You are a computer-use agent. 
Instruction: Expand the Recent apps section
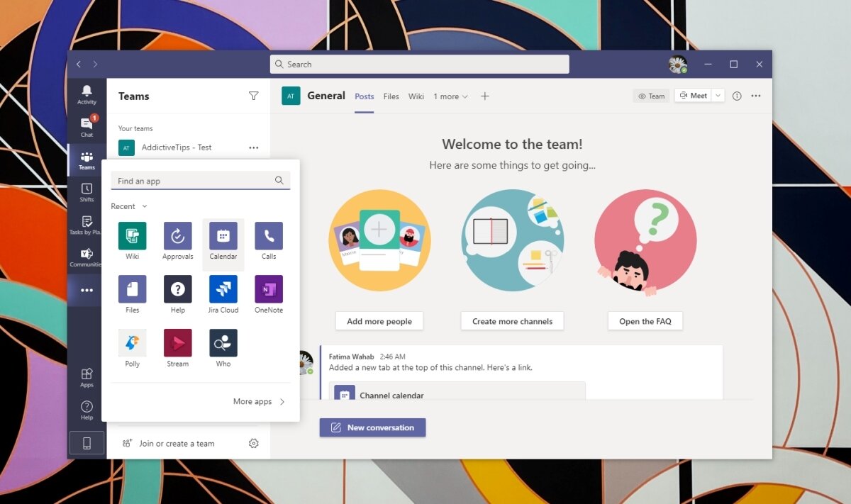click(x=128, y=206)
